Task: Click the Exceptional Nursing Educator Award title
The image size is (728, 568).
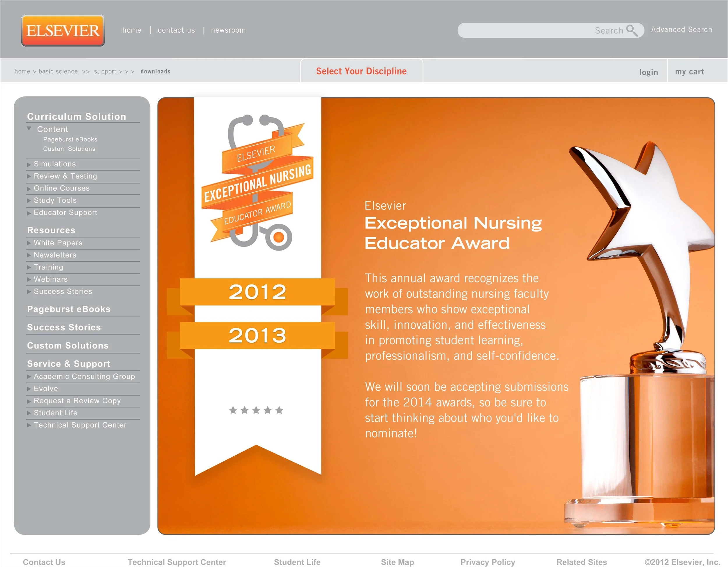Action: [x=453, y=233]
